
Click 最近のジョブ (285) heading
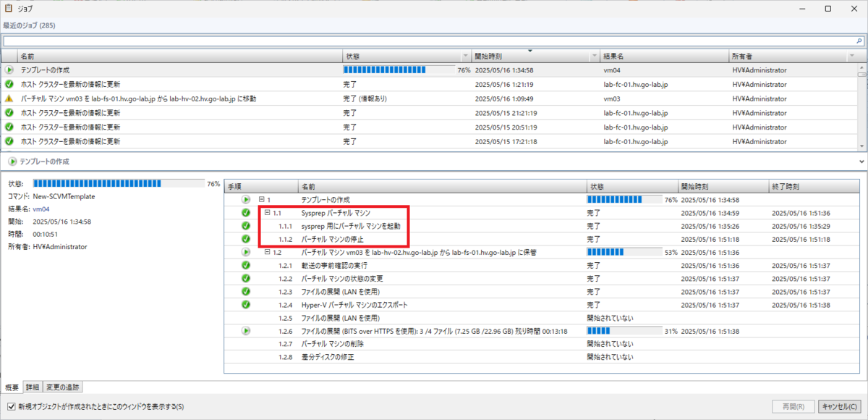click(30, 25)
